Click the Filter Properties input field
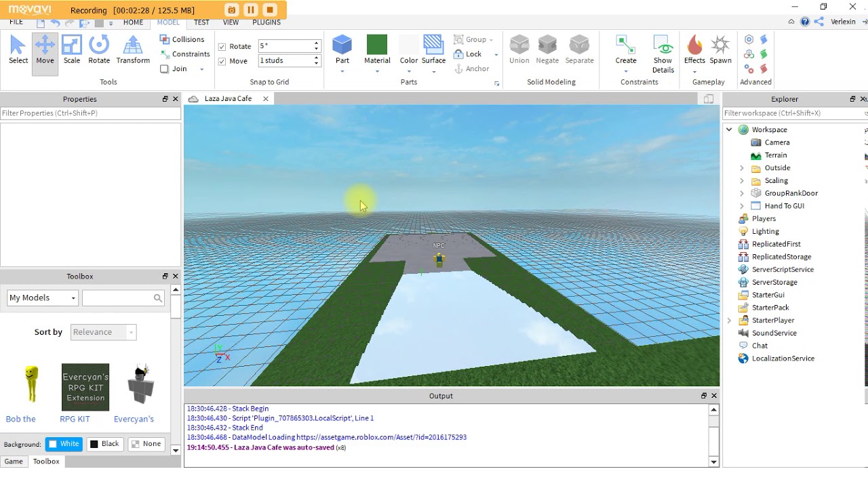The width and height of the screenshot is (868, 488). [x=90, y=113]
